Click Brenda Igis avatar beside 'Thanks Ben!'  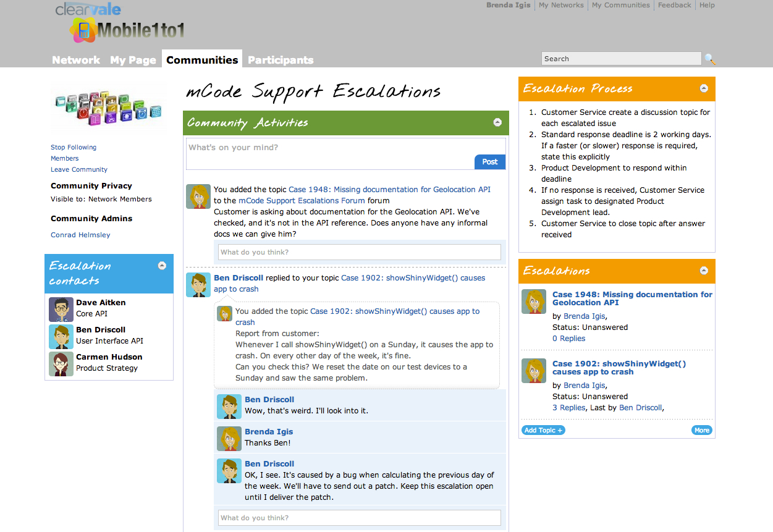coord(229,439)
